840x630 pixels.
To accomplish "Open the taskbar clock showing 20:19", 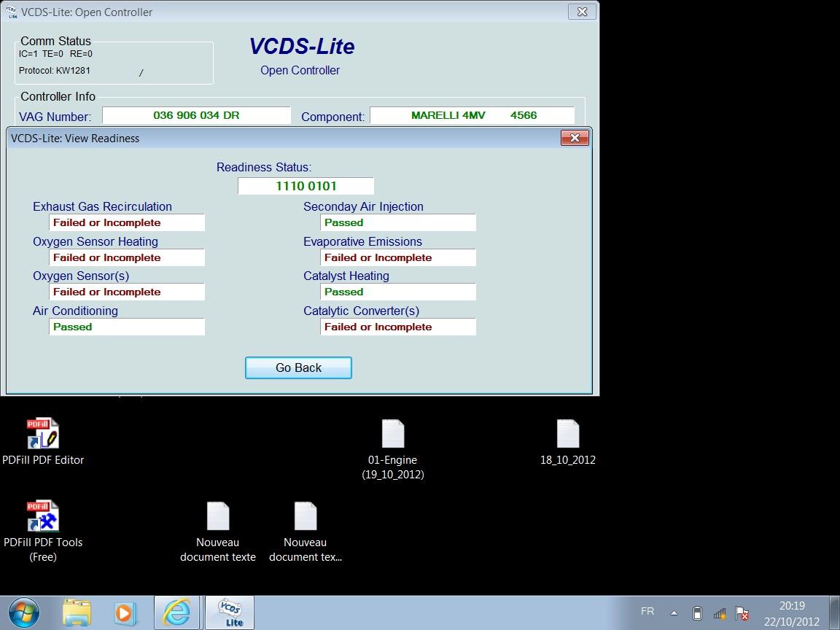I will pyautogui.click(x=792, y=613).
